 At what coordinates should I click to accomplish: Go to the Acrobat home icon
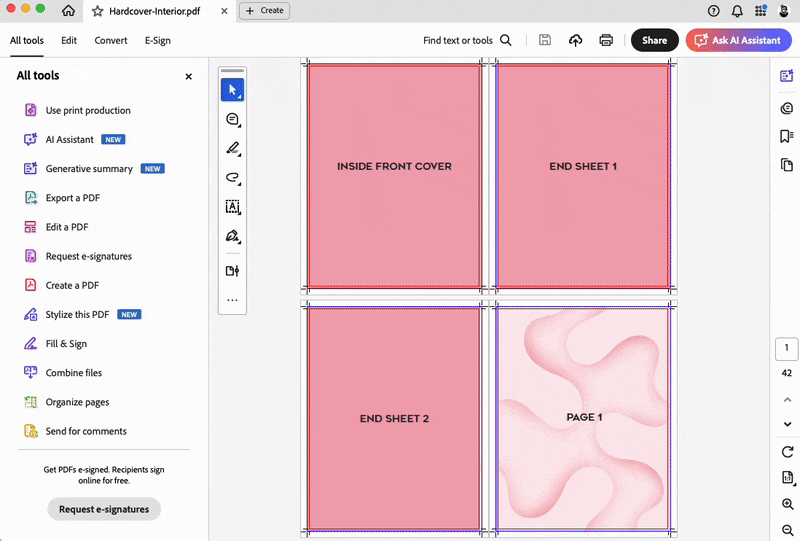pos(68,11)
